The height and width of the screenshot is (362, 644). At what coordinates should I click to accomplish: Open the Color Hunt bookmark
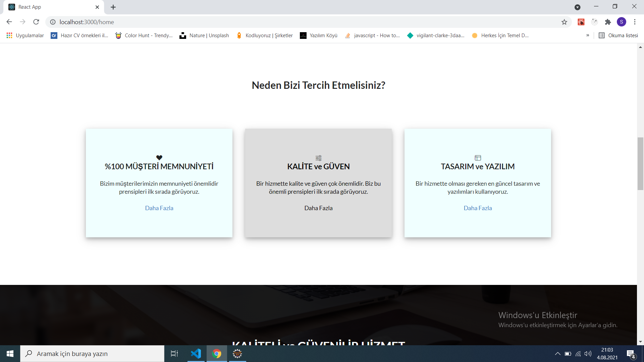coord(144,35)
